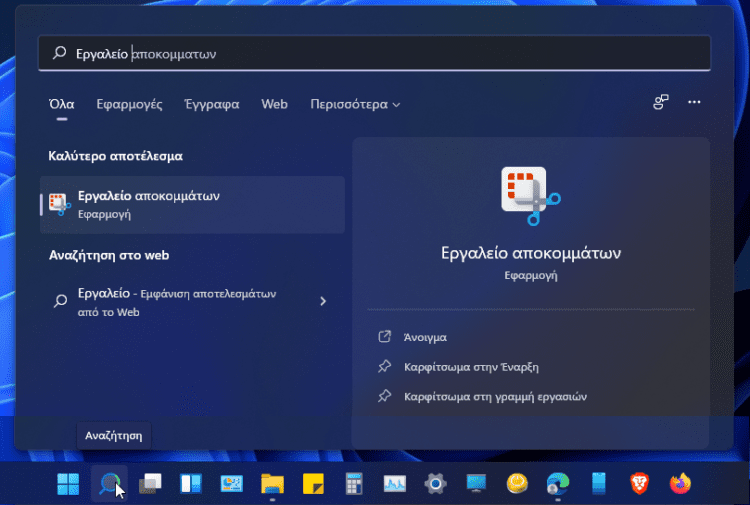The height and width of the screenshot is (505, 750).
Task: Switch to the Έγγραφα tab
Action: coord(212,104)
